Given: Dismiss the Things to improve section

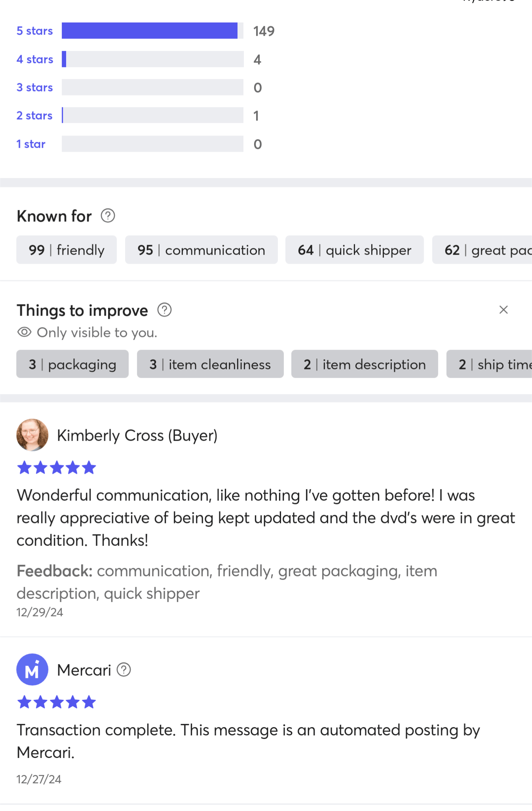Looking at the screenshot, I should tap(503, 310).
